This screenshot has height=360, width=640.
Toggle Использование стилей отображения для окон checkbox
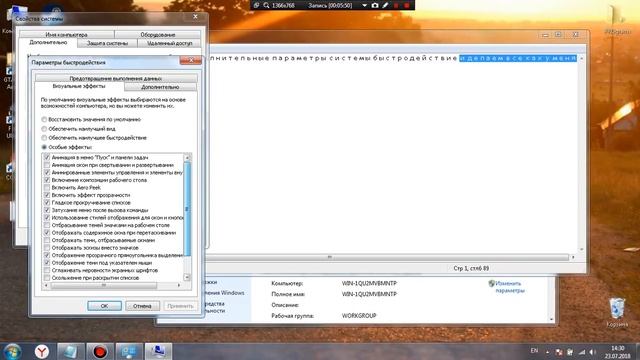47,218
